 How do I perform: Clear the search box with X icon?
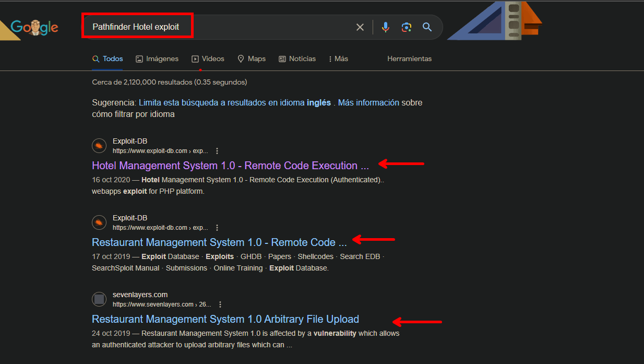[x=360, y=27]
